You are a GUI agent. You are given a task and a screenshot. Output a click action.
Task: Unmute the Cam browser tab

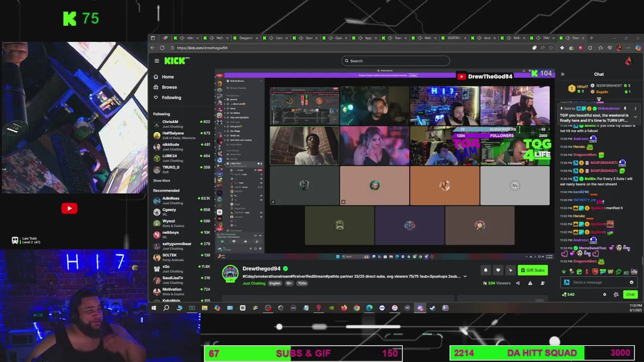coord(271,38)
